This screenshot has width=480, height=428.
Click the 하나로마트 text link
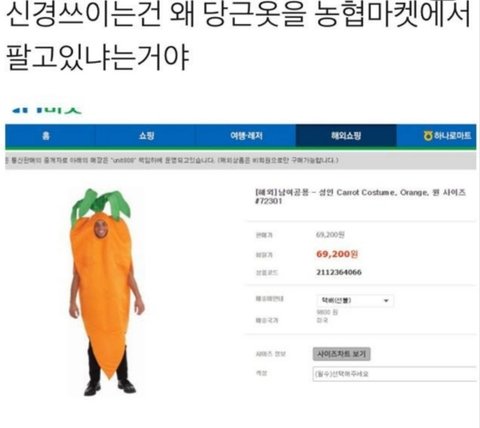(452, 136)
